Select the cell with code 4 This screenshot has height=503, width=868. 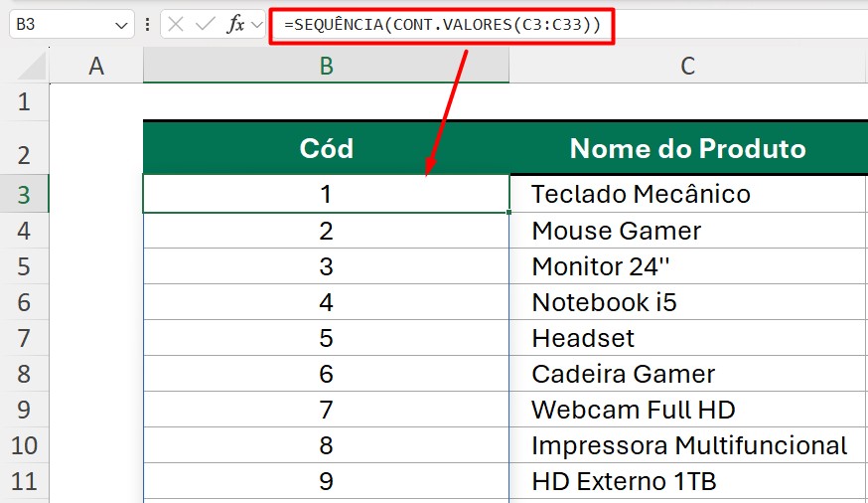click(326, 302)
